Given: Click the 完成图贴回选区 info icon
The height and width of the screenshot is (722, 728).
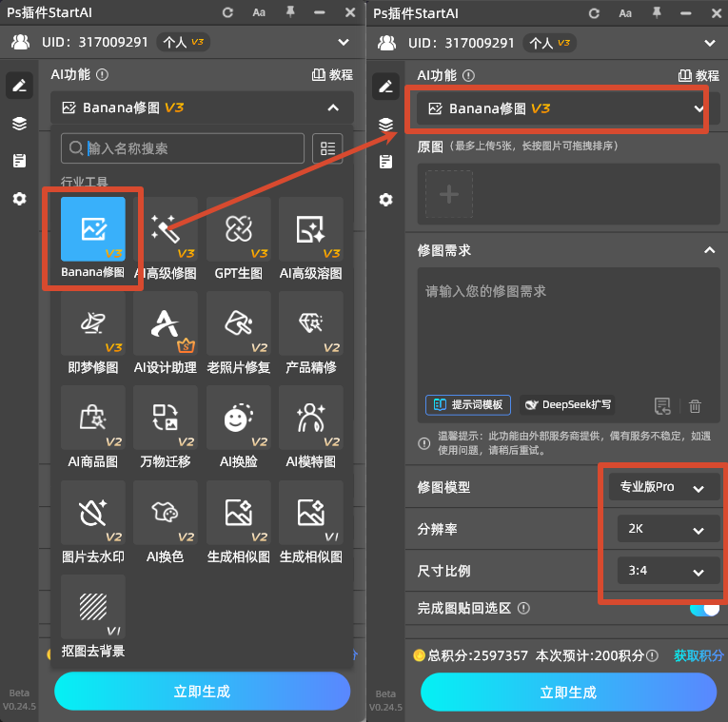Looking at the screenshot, I should [523, 608].
